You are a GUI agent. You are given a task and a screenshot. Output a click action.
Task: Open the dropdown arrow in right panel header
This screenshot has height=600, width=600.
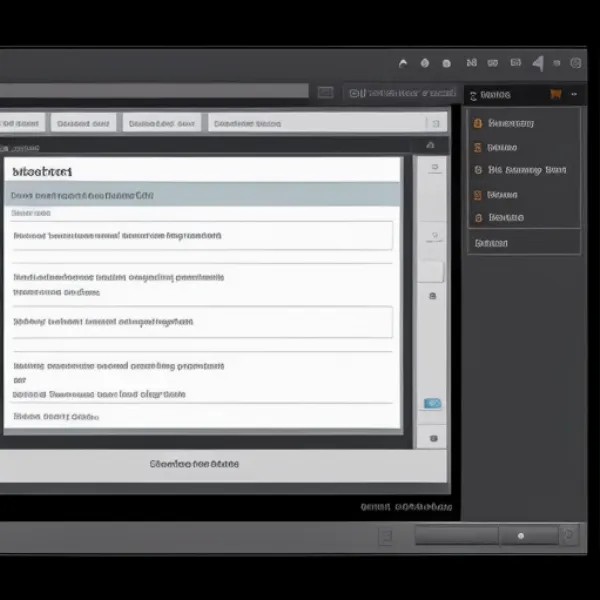click(575, 94)
